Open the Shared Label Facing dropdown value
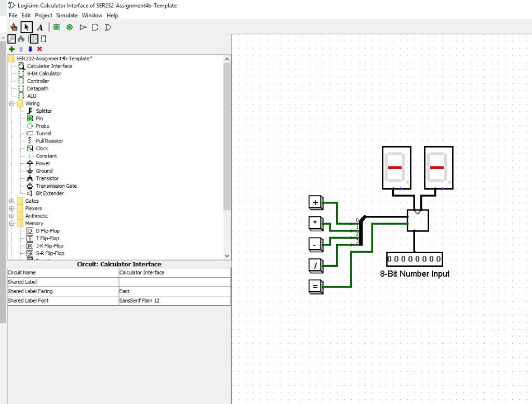The image size is (532, 404). pyautogui.click(x=175, y=291)
